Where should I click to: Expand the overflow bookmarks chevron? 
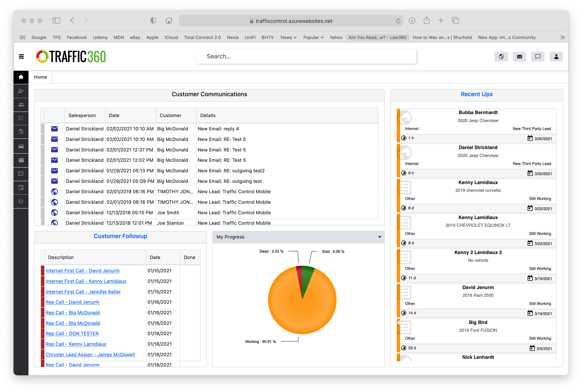click(x=563, y=37)
